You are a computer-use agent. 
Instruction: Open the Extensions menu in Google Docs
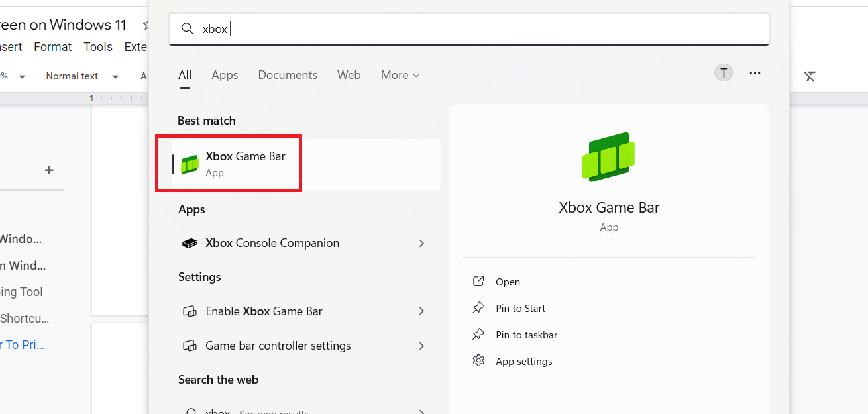tap(136, 47)
